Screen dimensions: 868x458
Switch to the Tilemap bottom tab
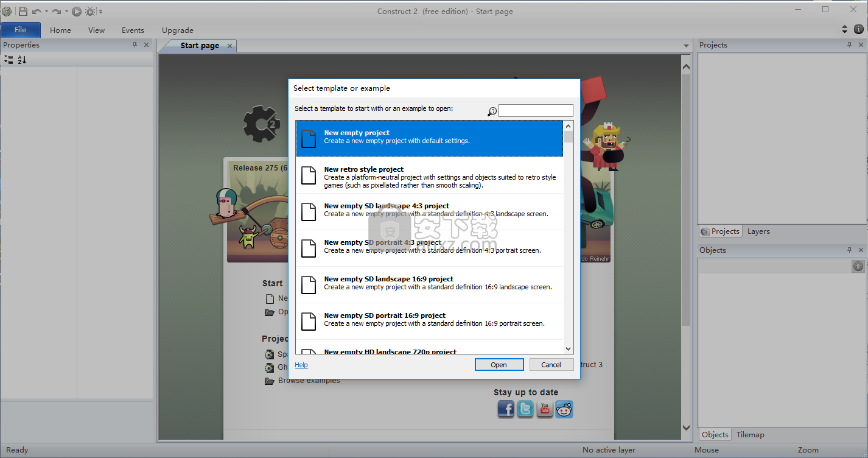pos(750,435)
